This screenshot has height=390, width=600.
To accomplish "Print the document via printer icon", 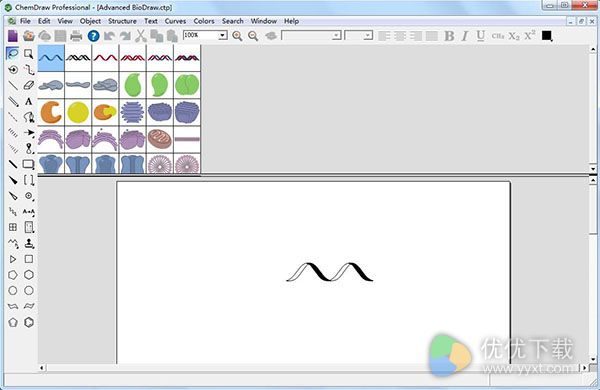I will 77,36.
